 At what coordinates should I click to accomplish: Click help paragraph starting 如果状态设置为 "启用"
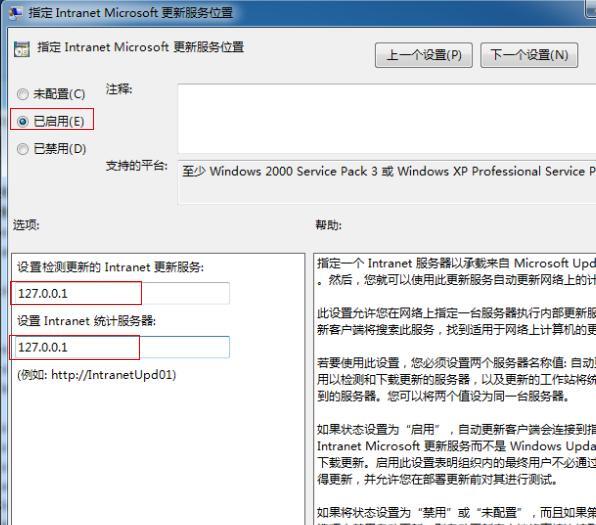[x=456, y=454]
